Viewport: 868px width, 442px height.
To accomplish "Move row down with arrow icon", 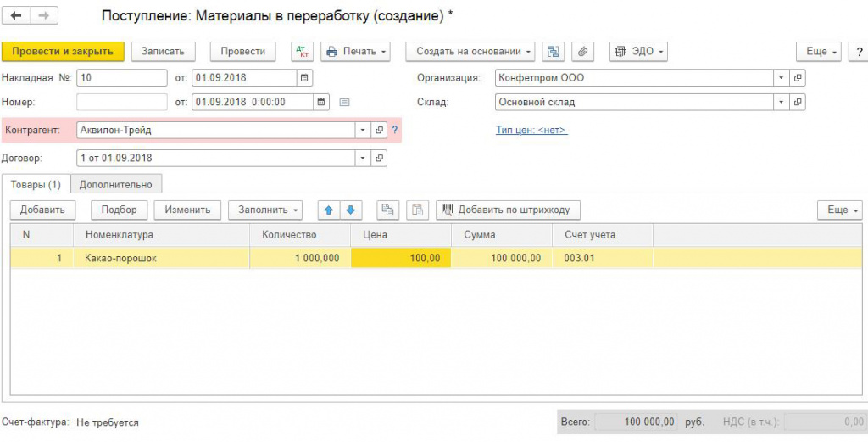I will pyautogui.click(x=349, y=210).
